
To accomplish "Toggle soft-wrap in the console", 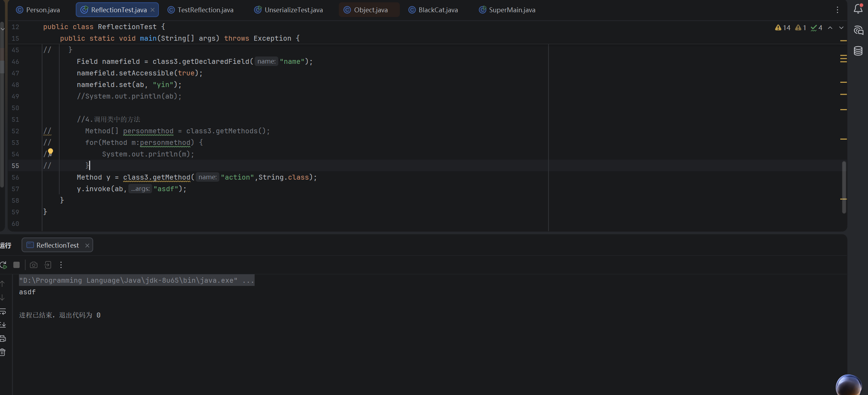I will [3, 311].
